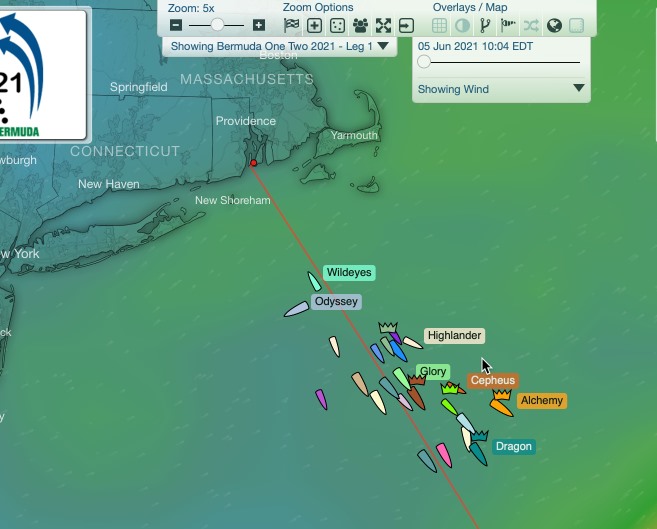Click the zoom level slider handle
Viewport: 657px width, 529px height.
coord(217,25)
